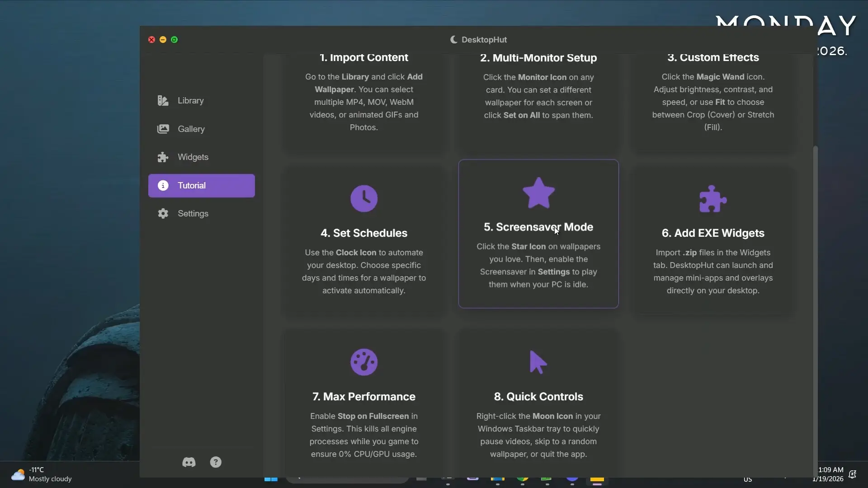Image resolution: width=868 pixels, height=488 pixels.
Task: Open the help question mark icon
Action: [216, 462]
